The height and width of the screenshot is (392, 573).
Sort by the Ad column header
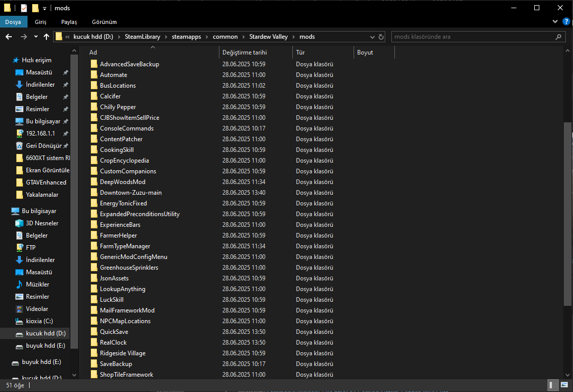point(153,52)
